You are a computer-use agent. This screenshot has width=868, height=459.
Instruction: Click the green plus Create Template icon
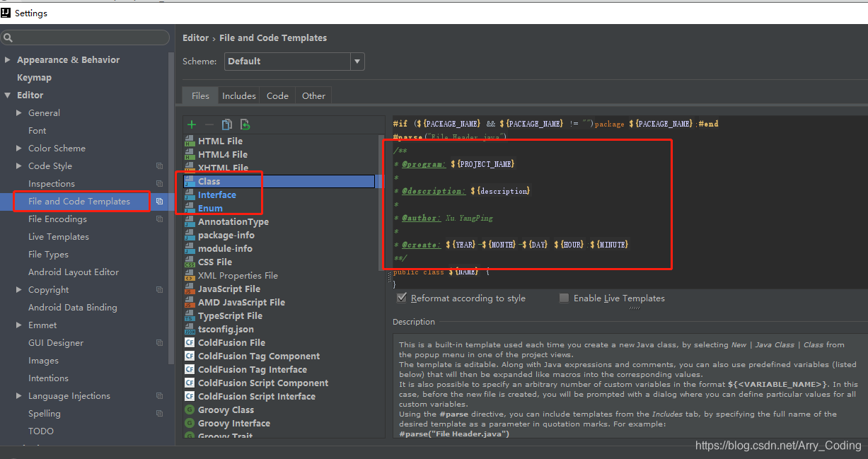tap(192, 124)
